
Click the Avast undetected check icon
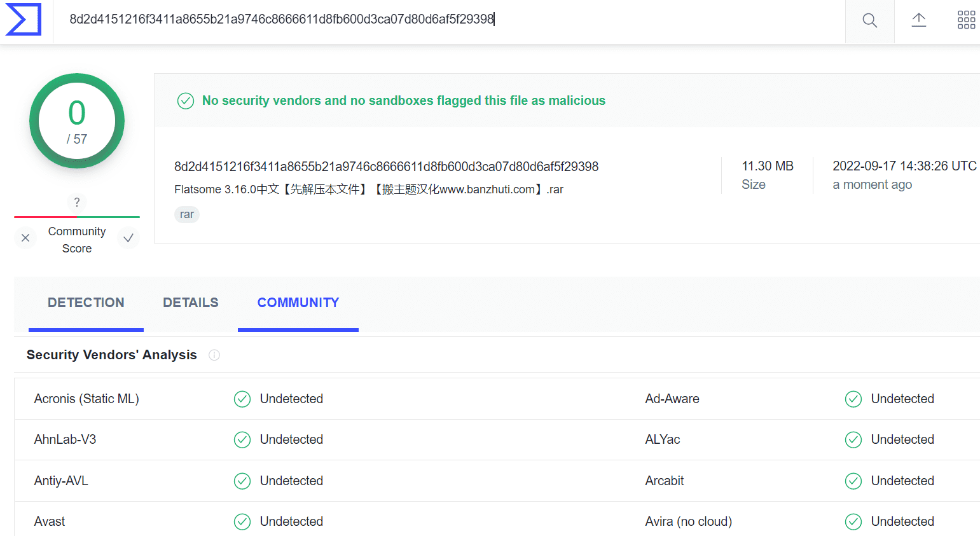tap(242, 521)
